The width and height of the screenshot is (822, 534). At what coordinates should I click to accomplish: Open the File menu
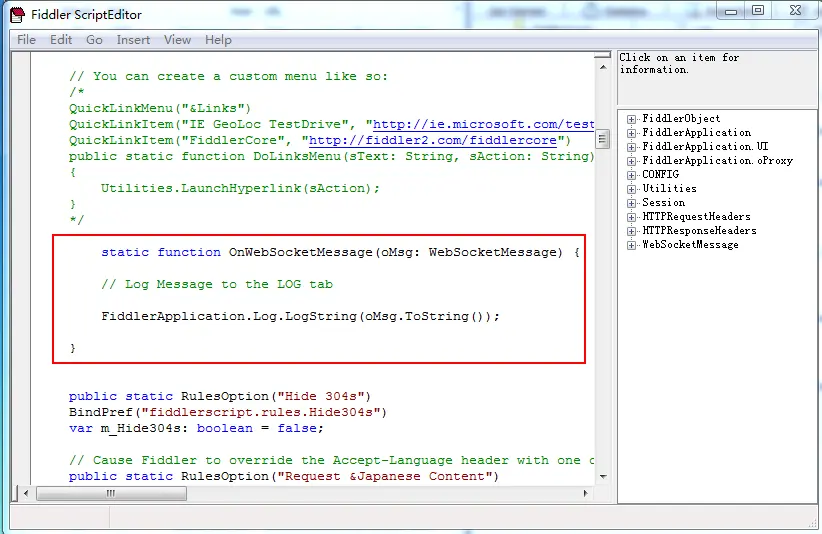point(26,40)
